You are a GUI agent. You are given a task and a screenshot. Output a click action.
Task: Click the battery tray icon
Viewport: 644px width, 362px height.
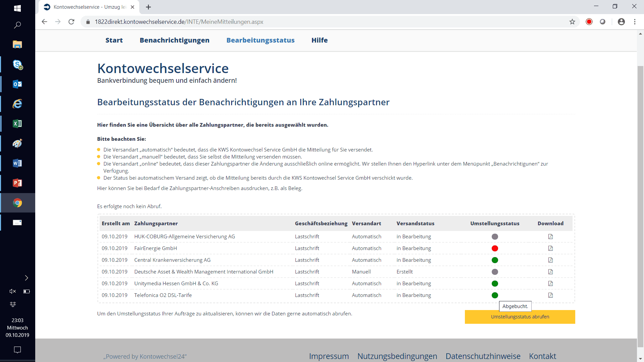pos(26,291)
